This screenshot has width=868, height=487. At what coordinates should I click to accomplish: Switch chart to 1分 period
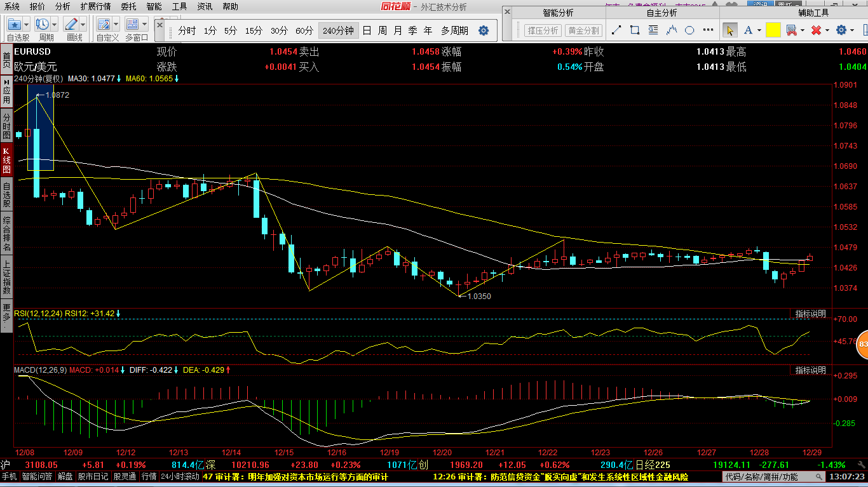210,30
